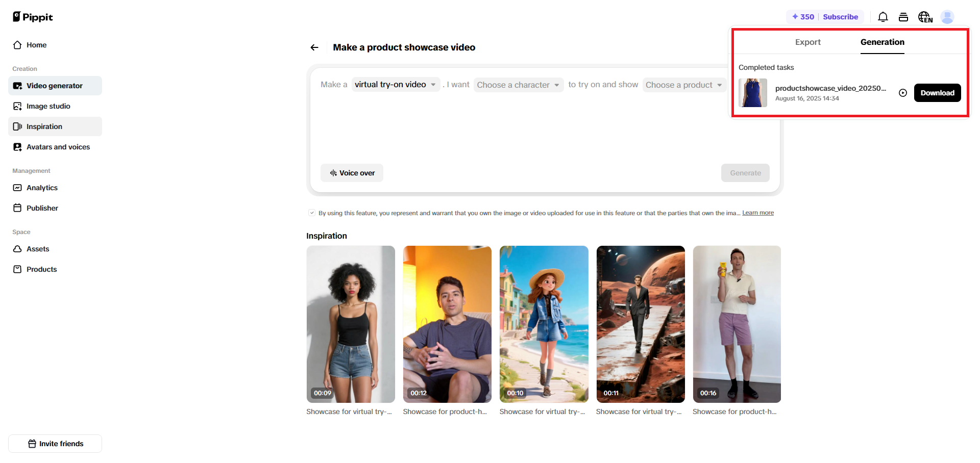Select the Inspiration section
The width and height of the screenshot is (980, 463).
44,126
